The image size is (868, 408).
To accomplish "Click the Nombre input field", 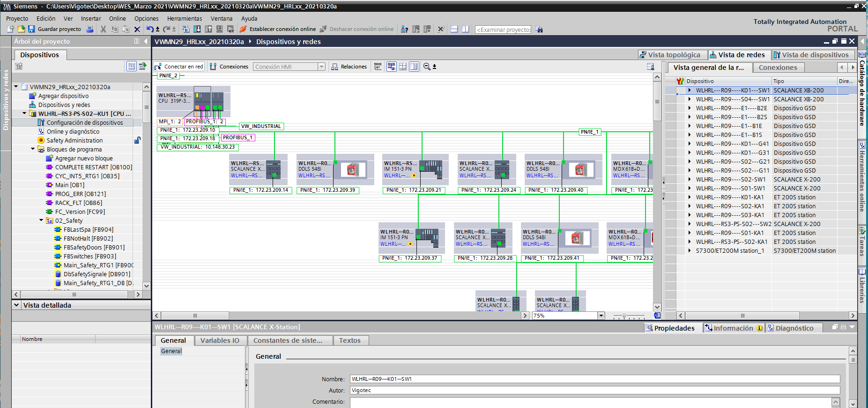I will [594, 379].
